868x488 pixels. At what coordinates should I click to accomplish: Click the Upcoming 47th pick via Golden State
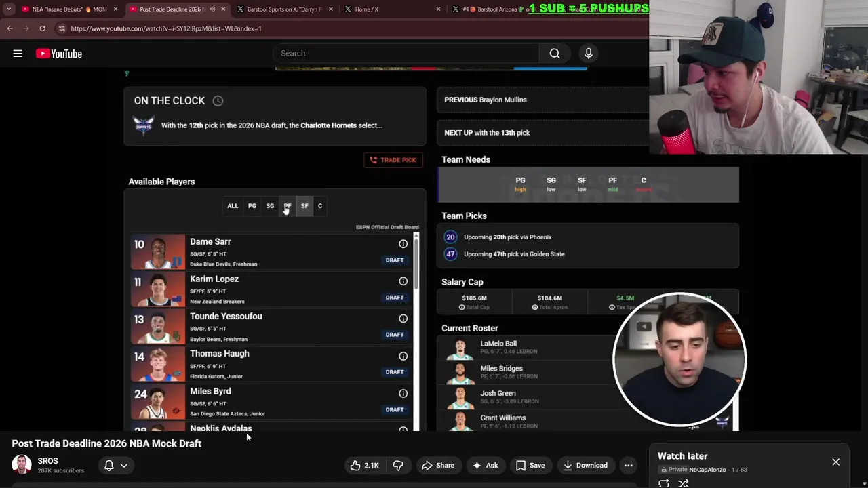(x=514, y=254)
